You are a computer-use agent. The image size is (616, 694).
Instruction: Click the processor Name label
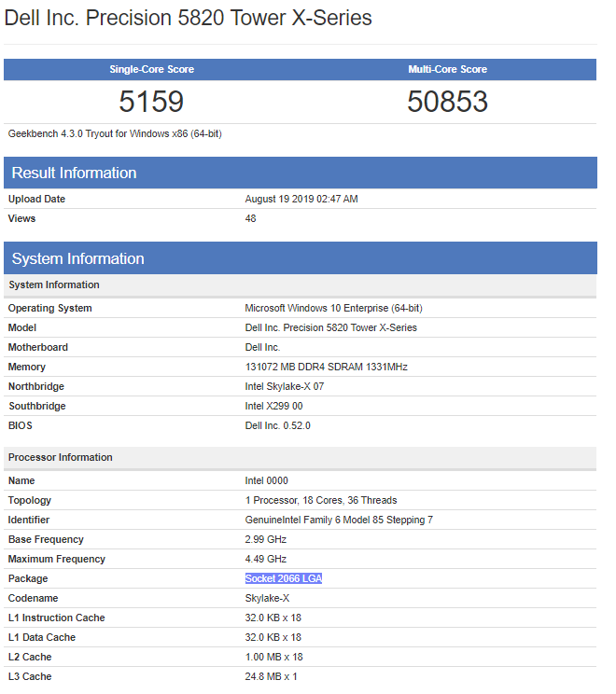[21, 480]
